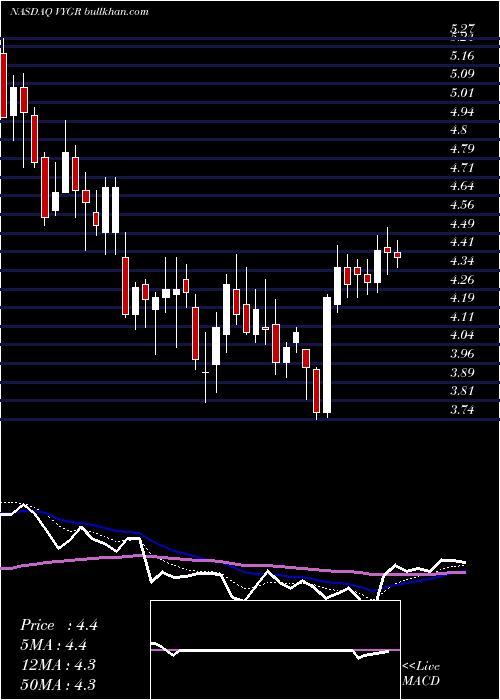
Task: Select the 4.49 price axis label
Action: pyautogui.click(x=462, y=223)
